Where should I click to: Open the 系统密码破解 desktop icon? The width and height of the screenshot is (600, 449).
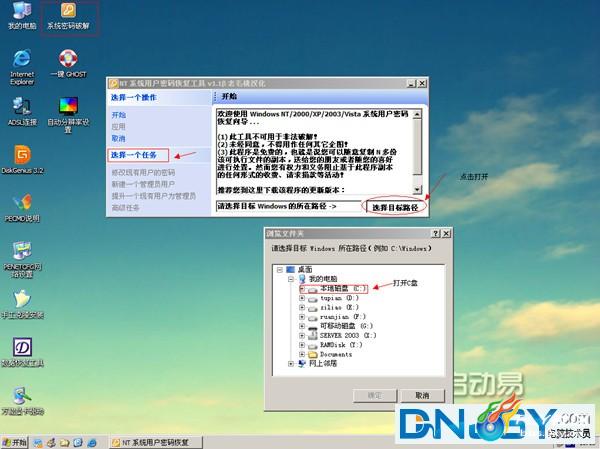[x=68, y=16]
